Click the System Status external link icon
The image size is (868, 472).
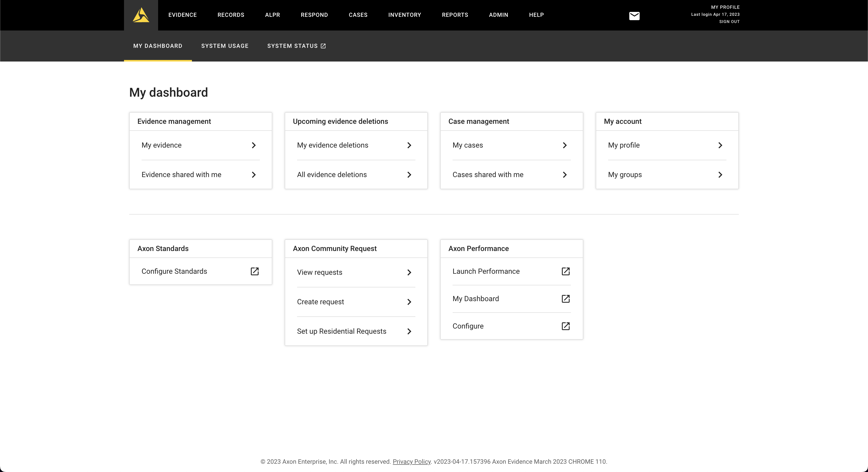[323, 46]
